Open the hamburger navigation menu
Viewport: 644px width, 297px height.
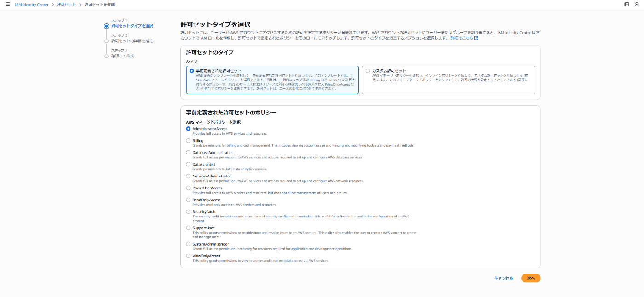pos(7,4)
